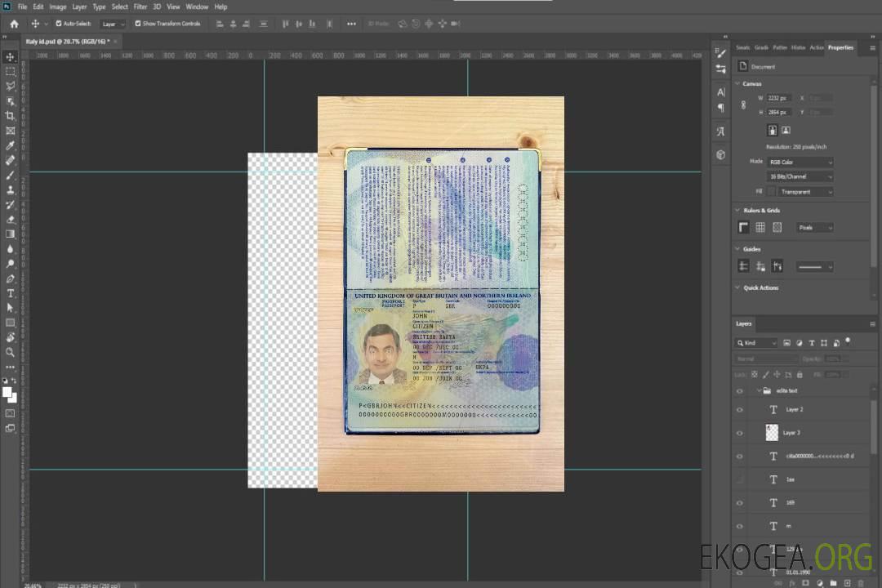The width and height of the screenshot is (882, 588).
Task: Click the canvas width input field
Action: coord(779,98)
